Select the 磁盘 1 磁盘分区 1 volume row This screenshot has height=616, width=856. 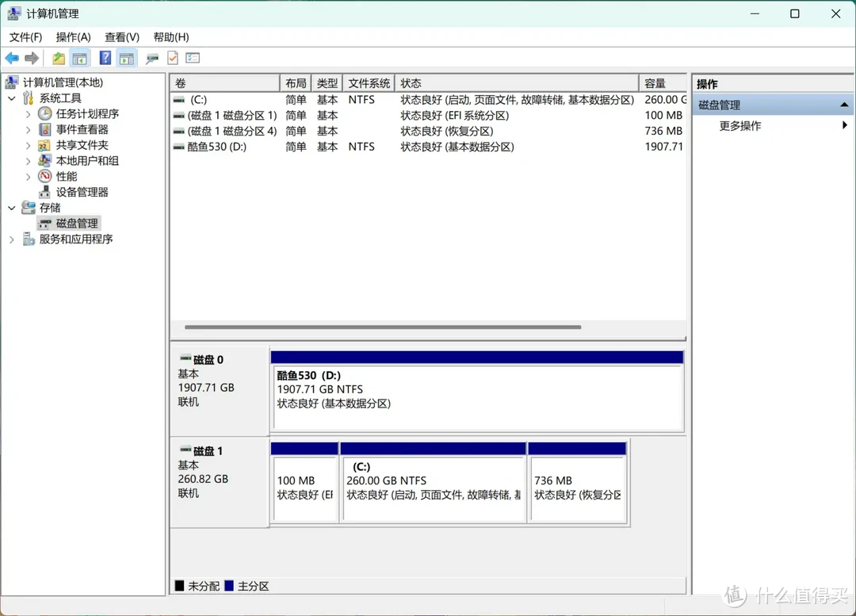[x=429, y=116]
